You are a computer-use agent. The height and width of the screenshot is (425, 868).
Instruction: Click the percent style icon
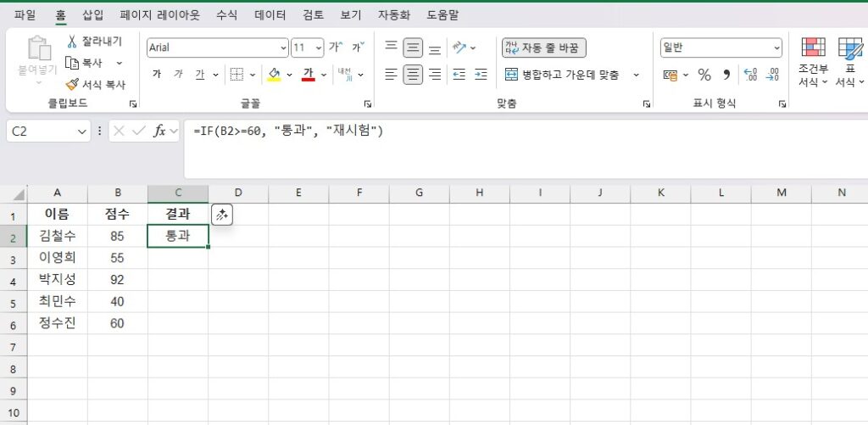point(704,75)
